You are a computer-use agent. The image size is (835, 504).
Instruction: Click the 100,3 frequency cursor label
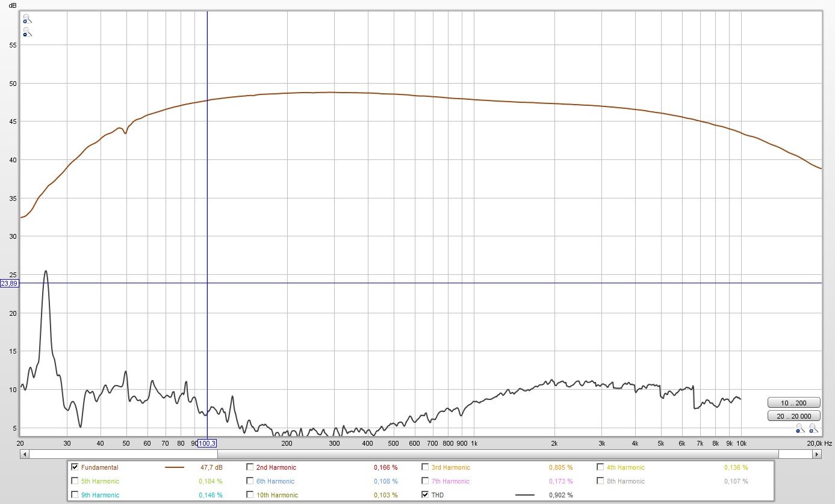coord(207,443)
